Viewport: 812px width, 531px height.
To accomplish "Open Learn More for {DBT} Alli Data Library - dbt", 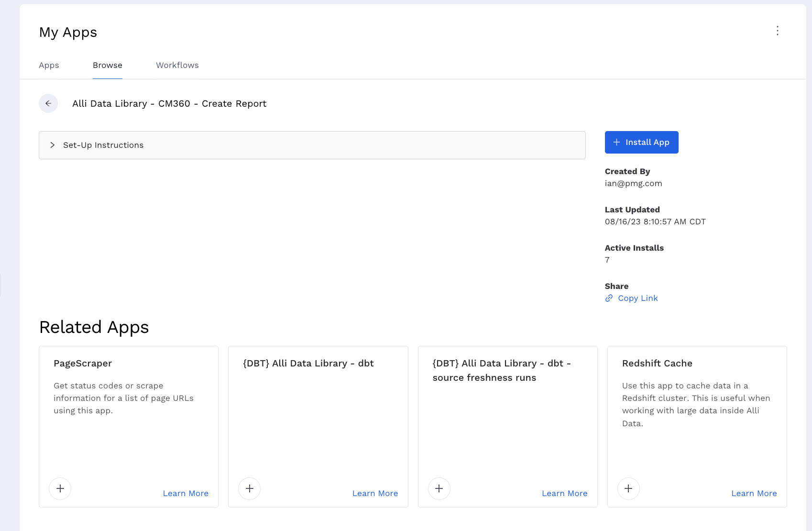I will tap(375, 493).
